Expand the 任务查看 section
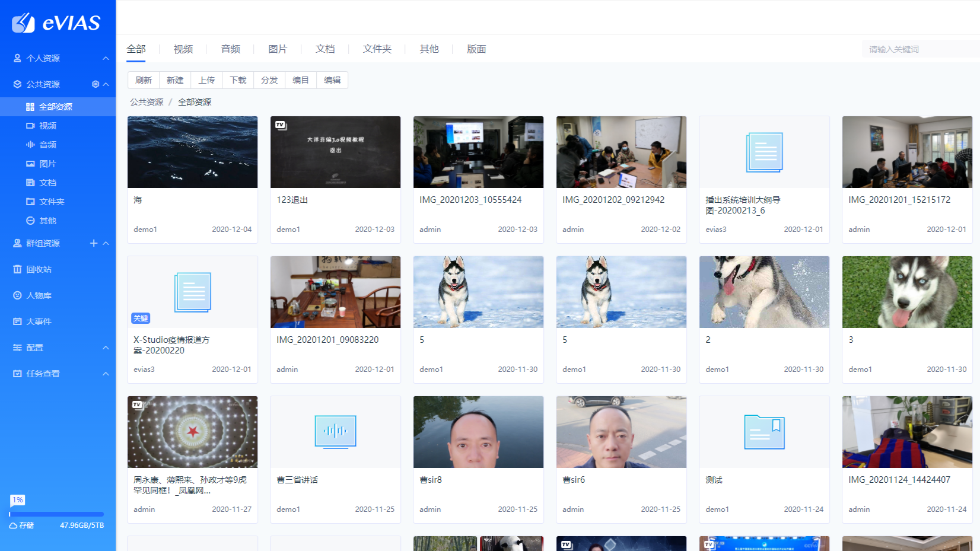 [106, 374]
